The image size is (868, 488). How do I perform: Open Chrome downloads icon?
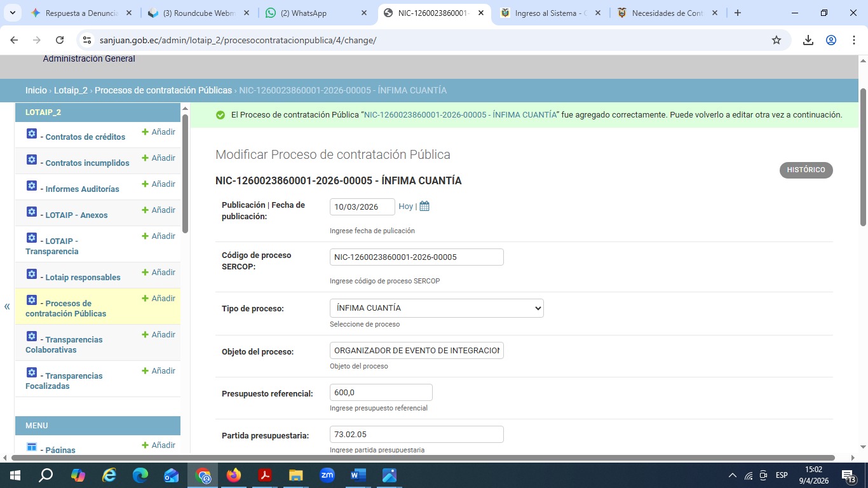[x=808, y=40]
